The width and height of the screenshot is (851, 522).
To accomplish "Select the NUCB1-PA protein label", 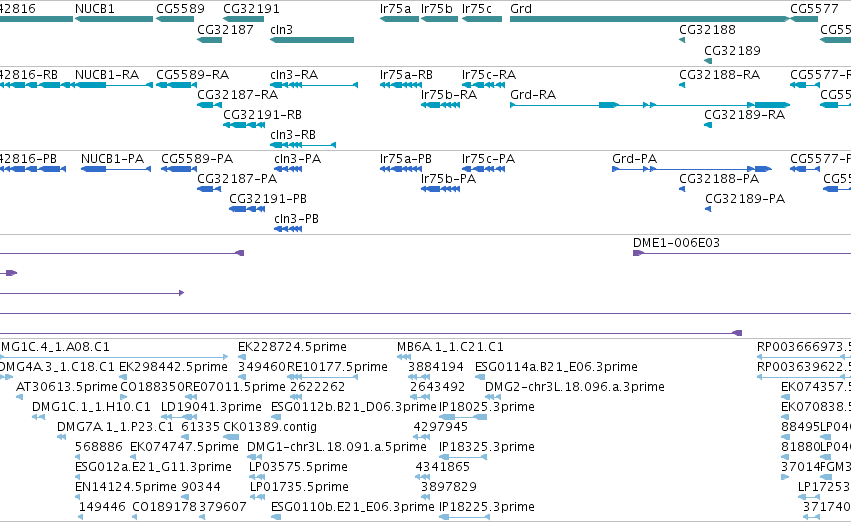I will pos(112,158).
